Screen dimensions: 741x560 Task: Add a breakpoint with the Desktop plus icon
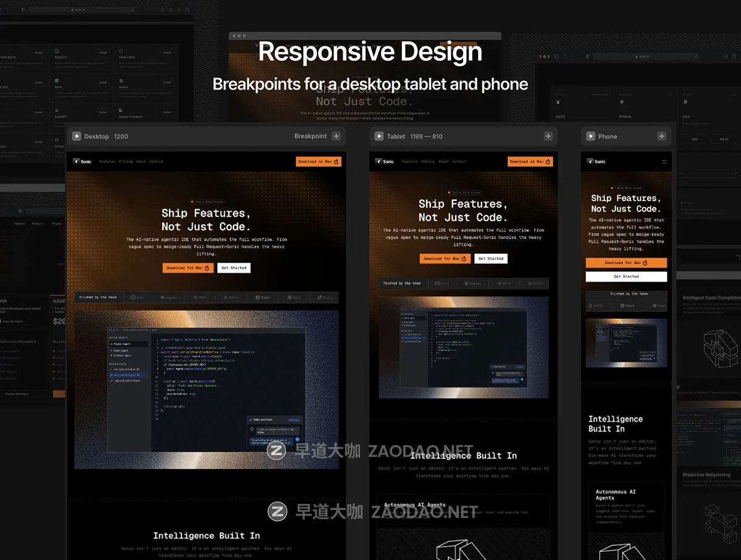coord(336,136)
